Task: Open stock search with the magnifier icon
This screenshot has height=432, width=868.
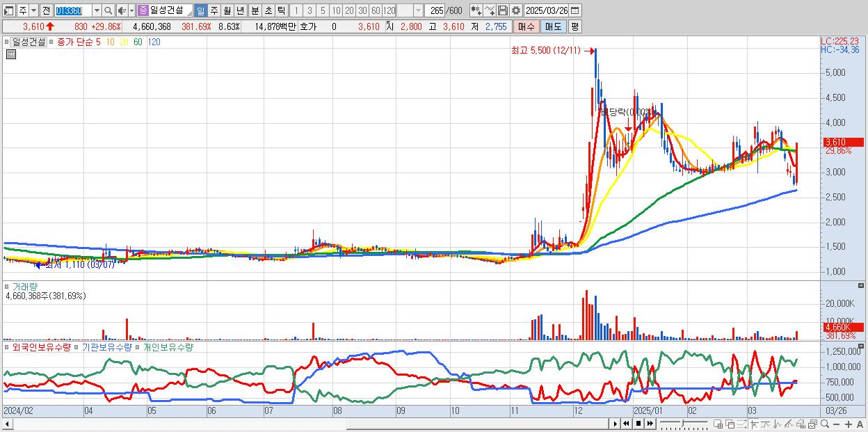Action: [108, 10]
